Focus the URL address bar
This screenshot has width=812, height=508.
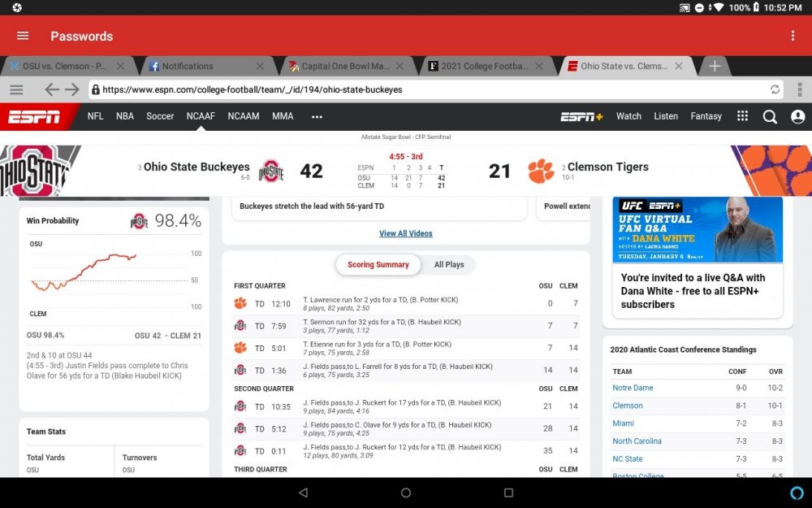coord(435,89)
